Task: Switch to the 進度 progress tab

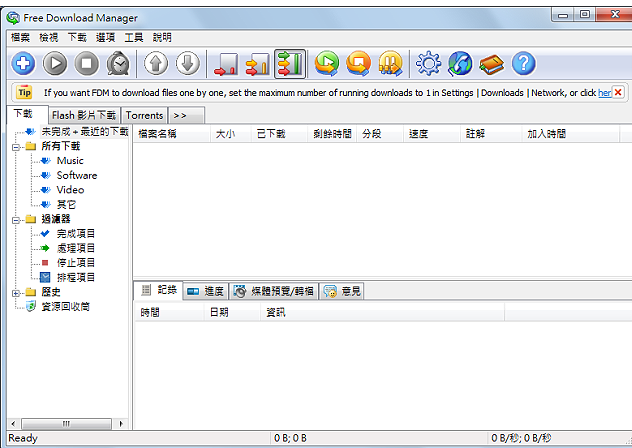Action: pyautogui.click(x=206, y=291)
